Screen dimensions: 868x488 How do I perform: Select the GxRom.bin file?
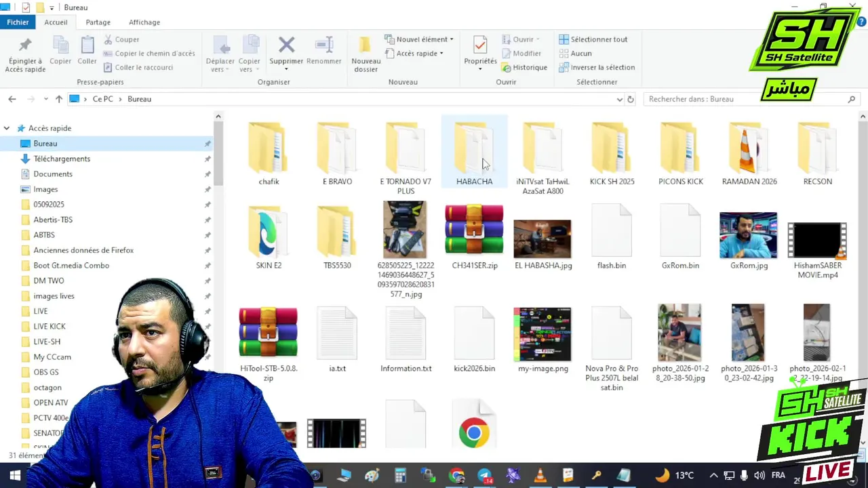(x=680, y=237)
